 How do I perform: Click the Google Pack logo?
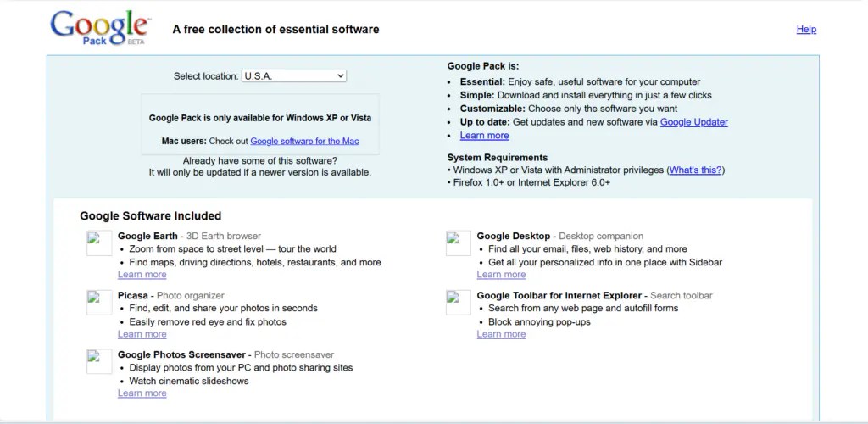pyautogui.click(x=98, y=28)
